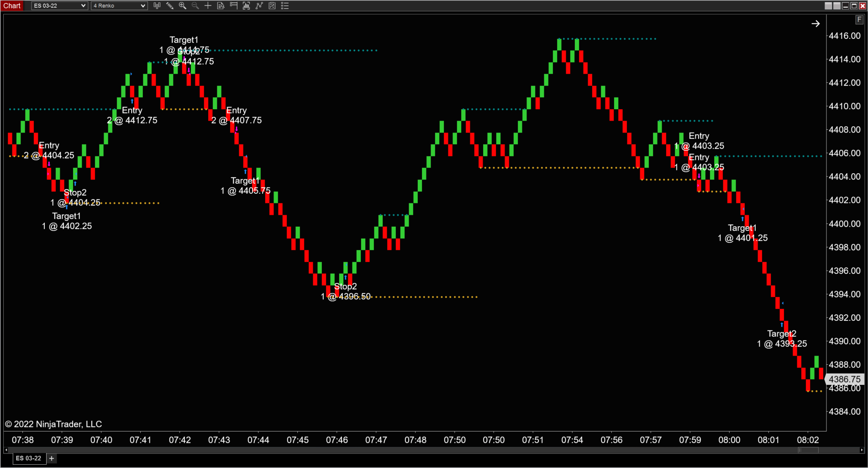Open the indicators line graph icon
This screenshot has width=868, height=468.
tap(259, 5)
